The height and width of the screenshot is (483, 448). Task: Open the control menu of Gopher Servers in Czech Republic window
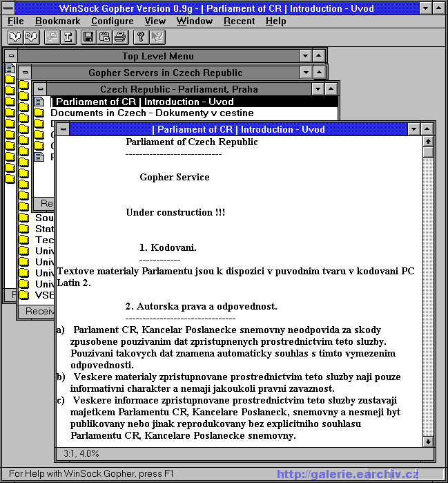point(26,73)
